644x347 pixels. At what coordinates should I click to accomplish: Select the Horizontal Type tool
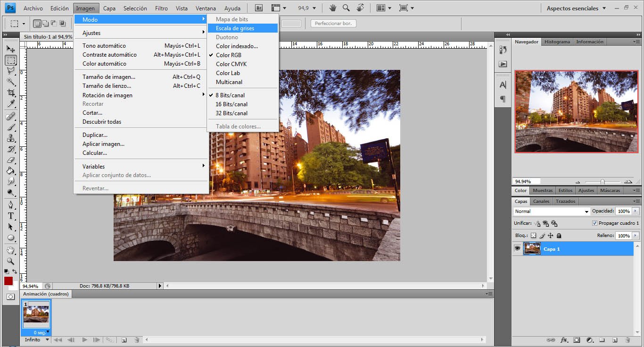click(x=10, y=216)
